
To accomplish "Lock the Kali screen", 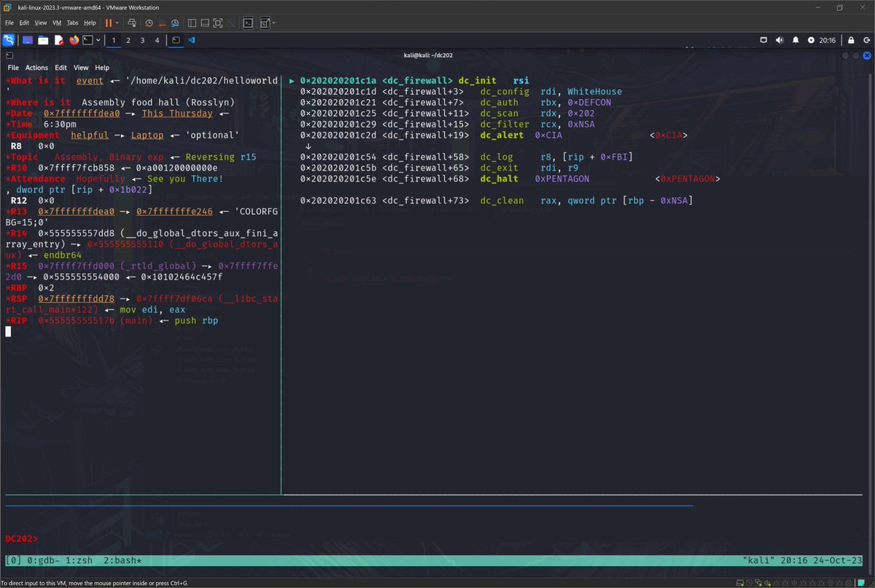I will 852,40.
